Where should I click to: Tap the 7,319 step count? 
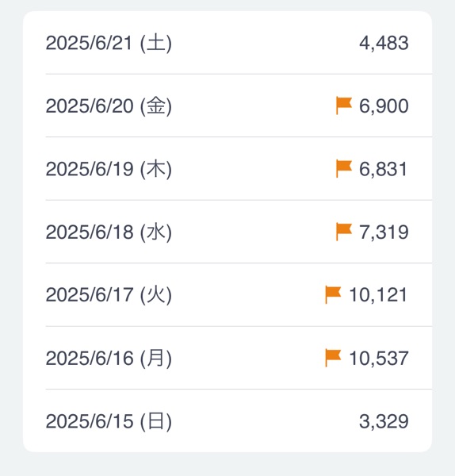click(384, 232)
